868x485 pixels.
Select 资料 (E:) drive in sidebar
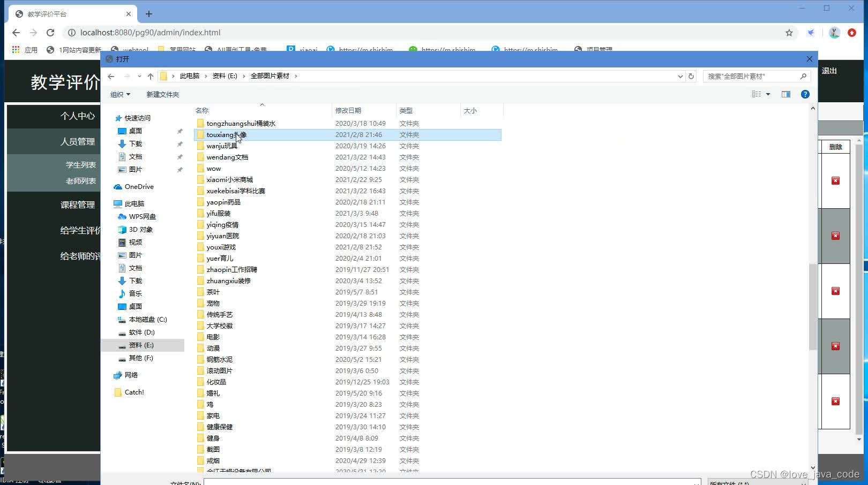click(x=143, y=345)
